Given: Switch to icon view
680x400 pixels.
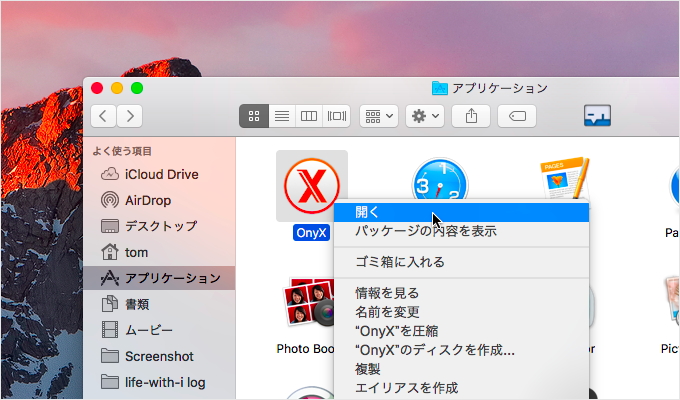Looking at the screenshot, I should click(254, 116).
